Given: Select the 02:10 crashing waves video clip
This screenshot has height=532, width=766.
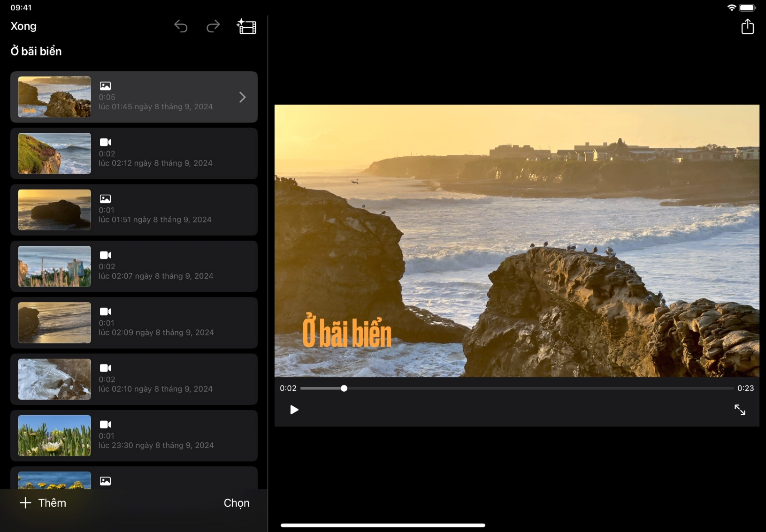Looking at the screenshot, I should tap(134, 379).
